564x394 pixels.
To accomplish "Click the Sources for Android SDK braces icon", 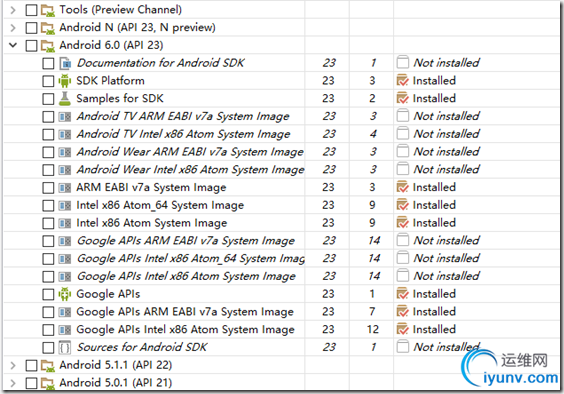I will tap(65, 347).
